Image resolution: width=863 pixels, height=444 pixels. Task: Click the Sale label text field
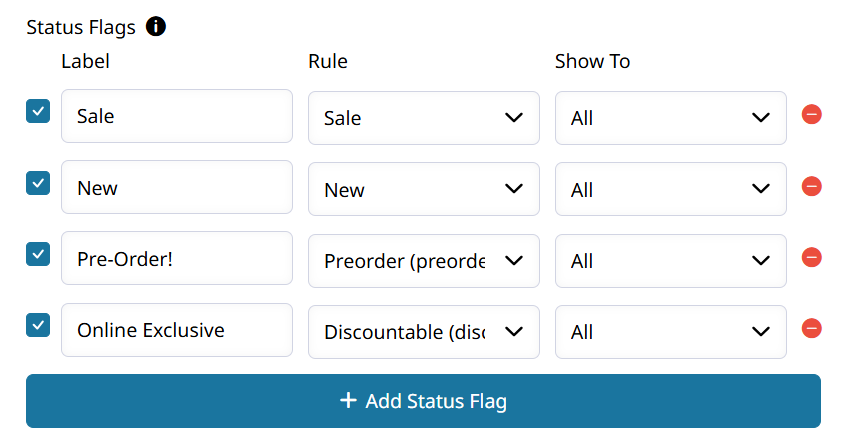[177, 116]
